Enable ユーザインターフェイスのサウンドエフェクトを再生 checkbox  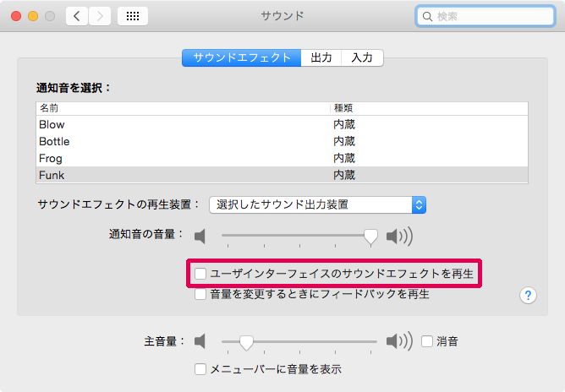[200, 274]
